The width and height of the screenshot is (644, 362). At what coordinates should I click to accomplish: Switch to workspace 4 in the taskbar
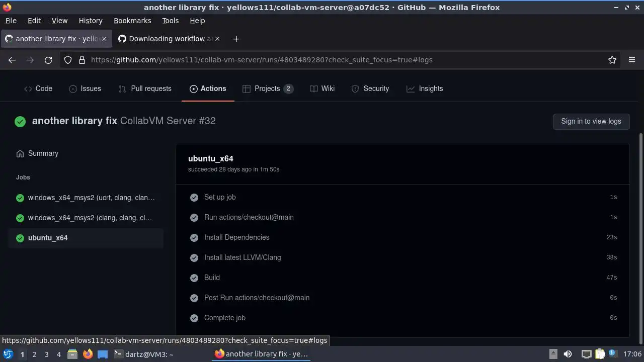[x=58, y=354]
